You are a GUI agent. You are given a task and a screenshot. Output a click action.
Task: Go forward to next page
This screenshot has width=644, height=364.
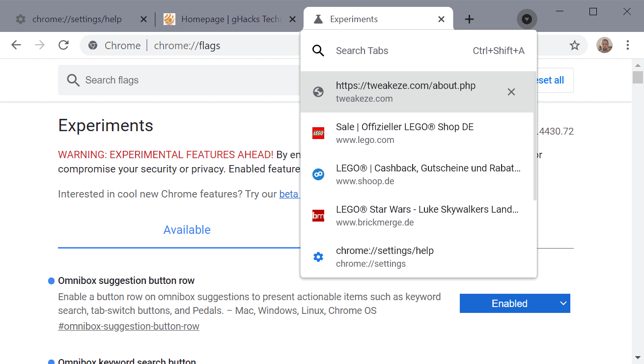click(x=40, y=45)
